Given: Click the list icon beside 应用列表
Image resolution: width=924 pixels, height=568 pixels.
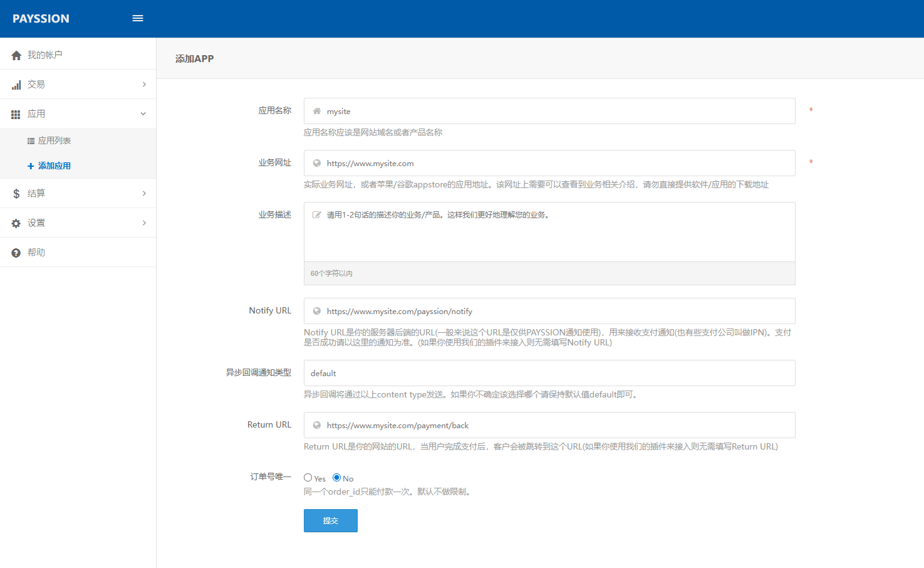Looking at the screenshot, I should [x=31, y=141].
